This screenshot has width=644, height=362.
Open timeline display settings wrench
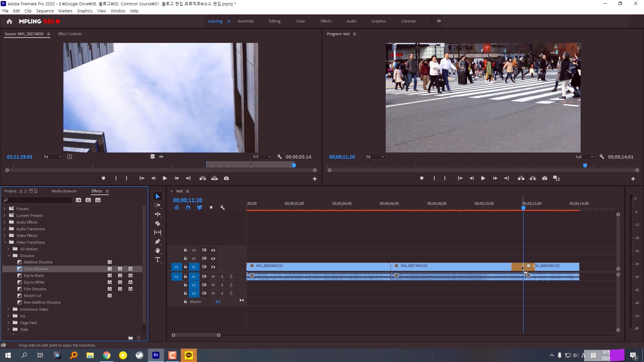222,207
